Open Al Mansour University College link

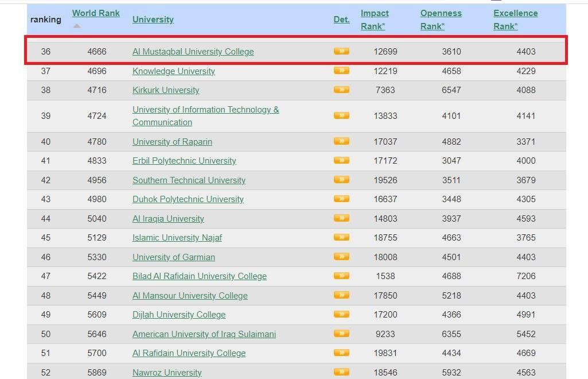pyautogui.click(x=190, y=296)
